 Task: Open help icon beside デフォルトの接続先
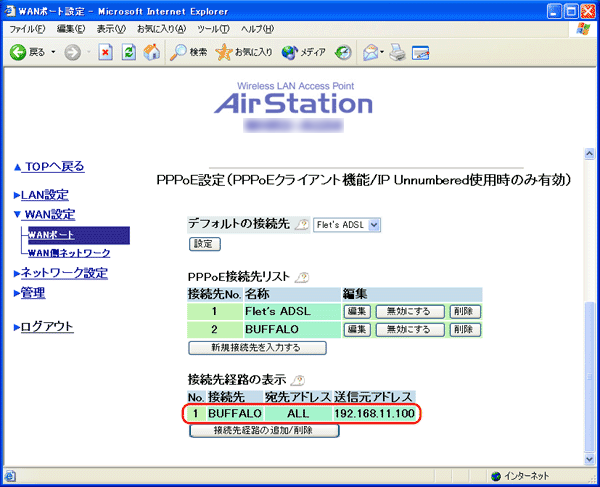302,224
